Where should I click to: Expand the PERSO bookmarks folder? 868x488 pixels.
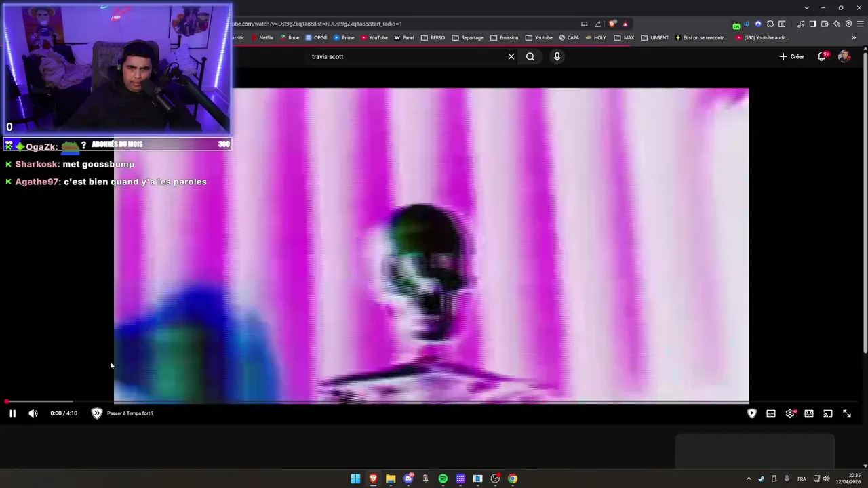[433, 38]
